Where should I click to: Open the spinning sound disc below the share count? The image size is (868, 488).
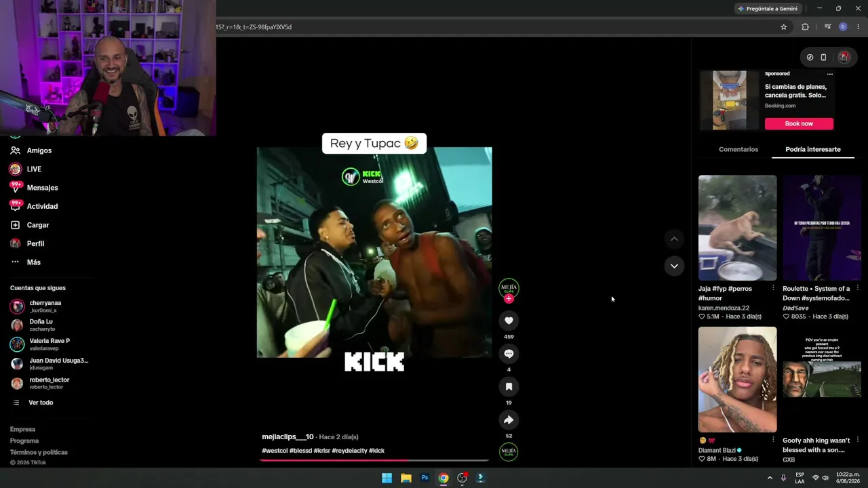pos(509,451)
